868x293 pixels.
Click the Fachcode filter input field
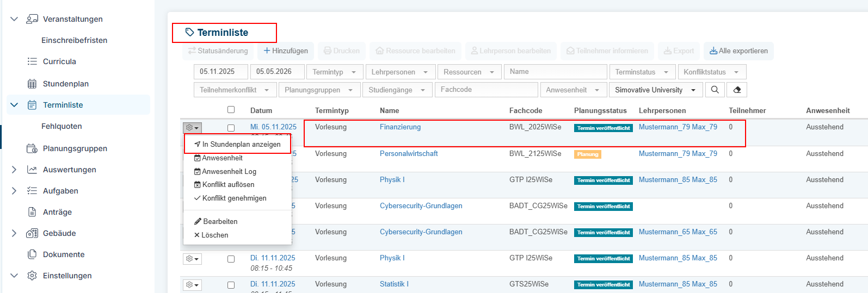[x=487, y=90]
